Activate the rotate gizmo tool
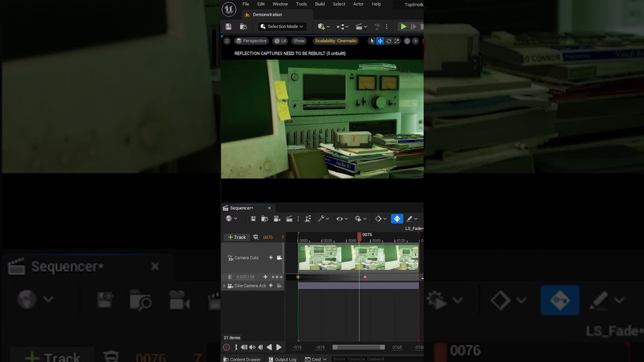 coord(388,41)
